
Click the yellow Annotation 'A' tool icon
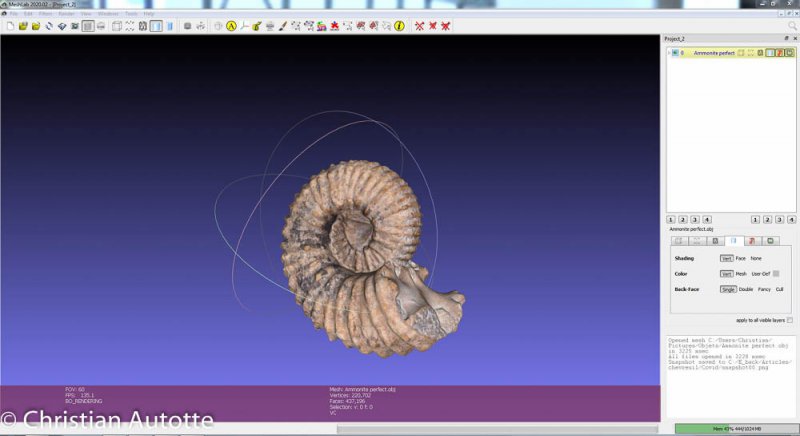231,25
